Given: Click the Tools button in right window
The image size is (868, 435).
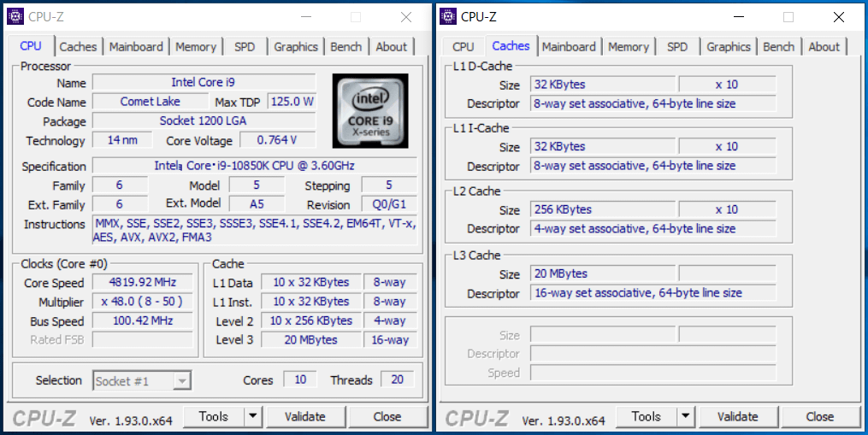Looking at the screenshot, I should click(x=646, y=417).
